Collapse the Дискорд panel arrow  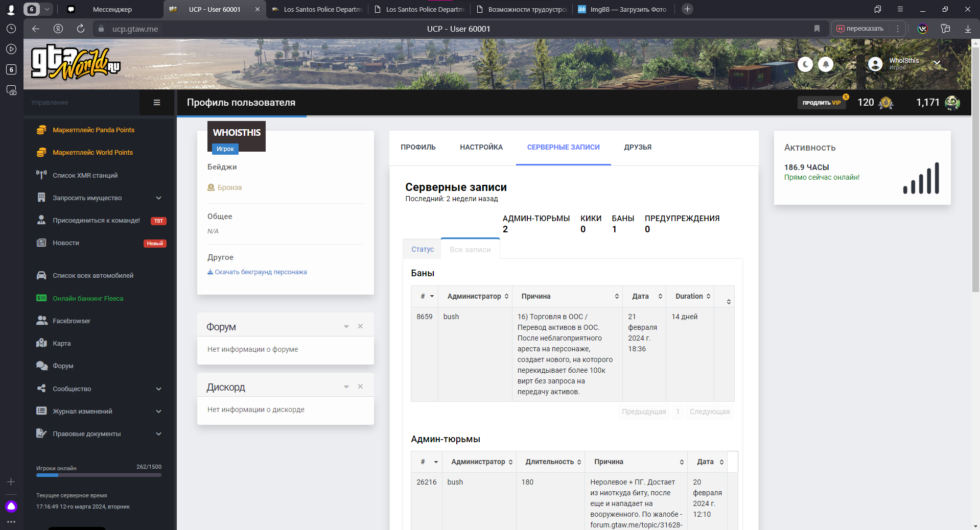[x=346, y=387]
